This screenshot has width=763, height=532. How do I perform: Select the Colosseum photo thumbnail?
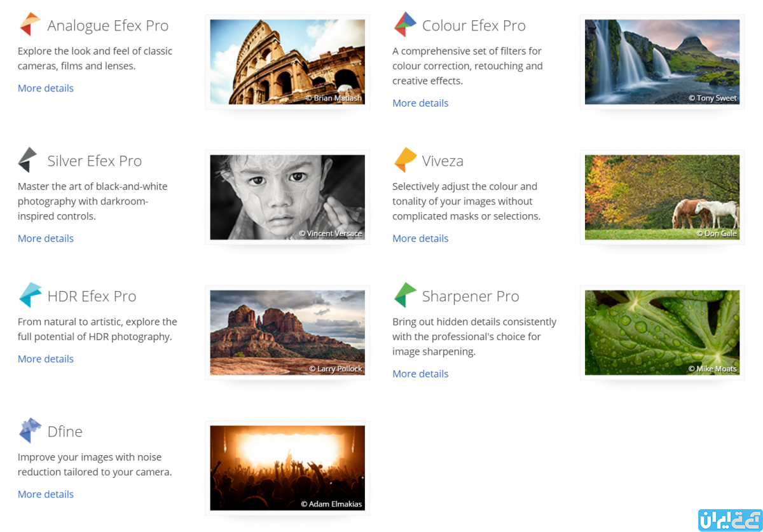[x=287, y=62]
